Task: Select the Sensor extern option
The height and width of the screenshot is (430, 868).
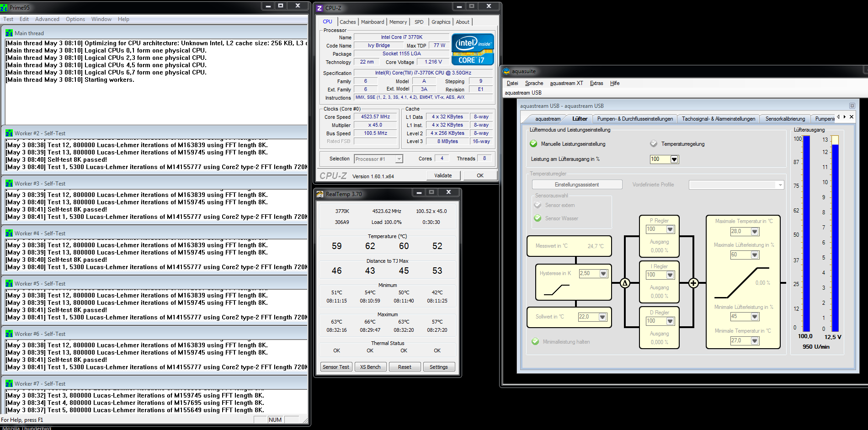Action: click(538, 205)
